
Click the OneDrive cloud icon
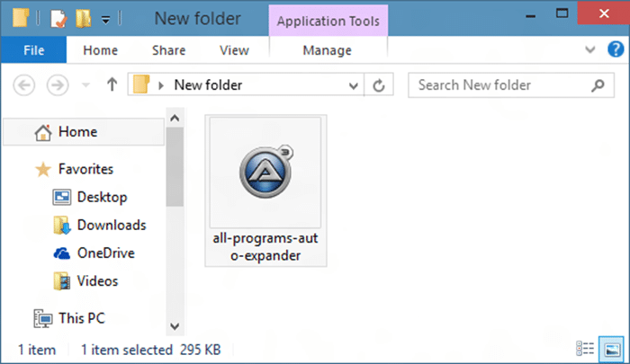point(61,253)
